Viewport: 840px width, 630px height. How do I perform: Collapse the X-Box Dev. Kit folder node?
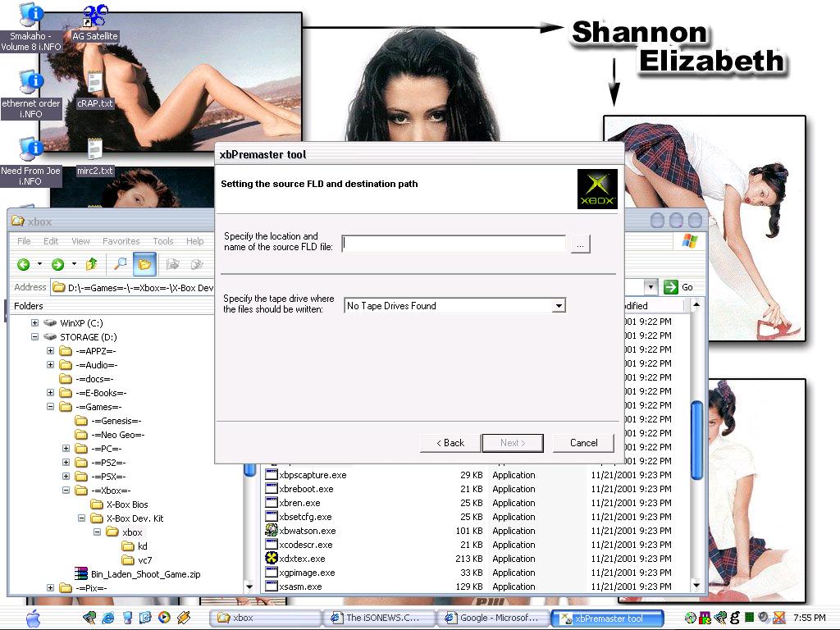point(81,518)
